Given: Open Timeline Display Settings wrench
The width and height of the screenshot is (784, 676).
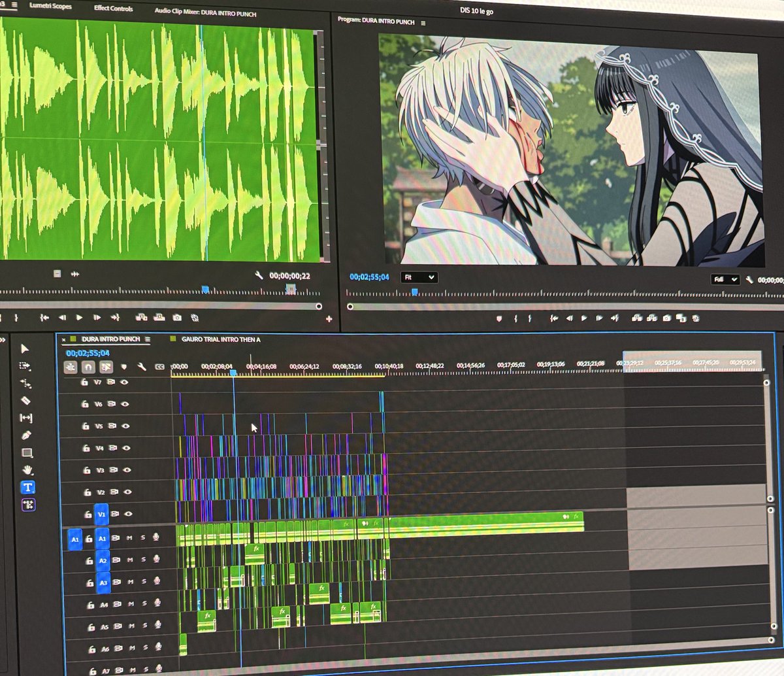Looking at the screenshot, I should pyautogui.click(x=141, y=367).
